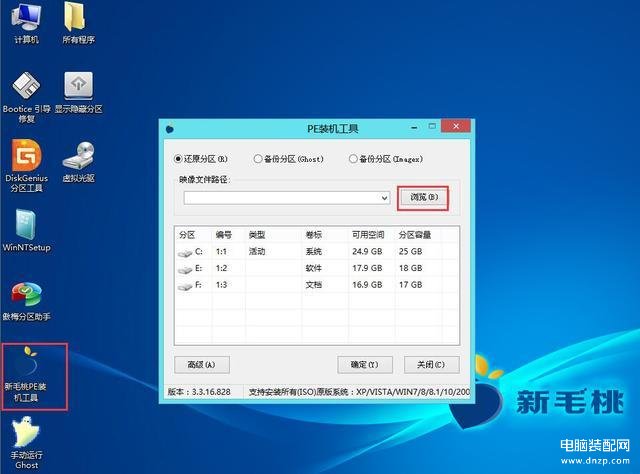Open 虚拟光驱 desktop icon

pyautogui.click(x=78, y=157)
